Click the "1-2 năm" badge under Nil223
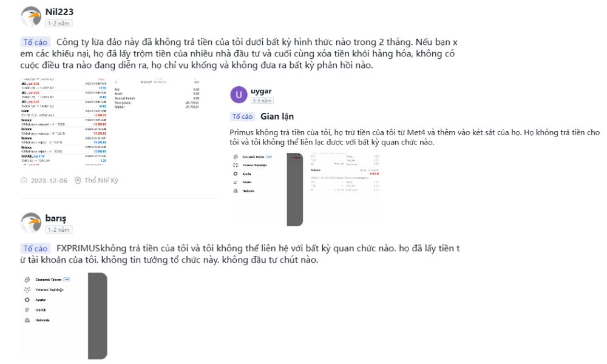The image size is (607, 364). pos(59,23)
